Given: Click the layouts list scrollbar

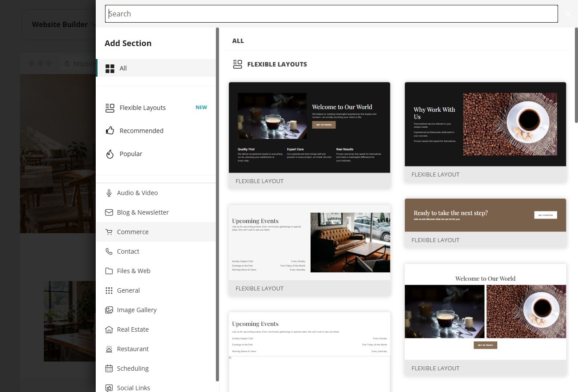Looking at the screenshot, I should pyautogui.click(x=576, y=75).
